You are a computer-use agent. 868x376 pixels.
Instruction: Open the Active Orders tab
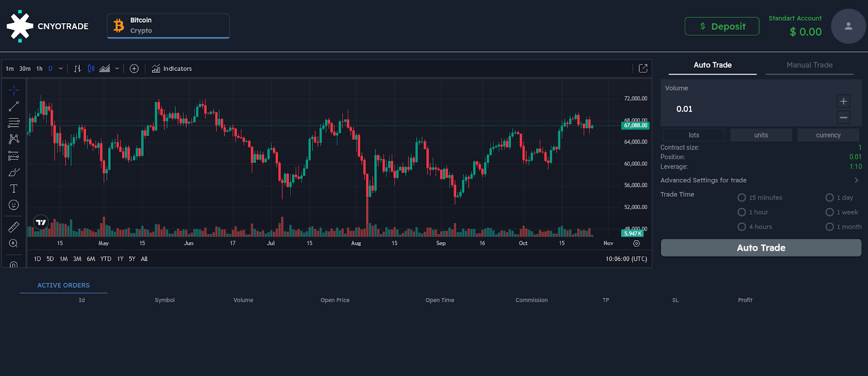(x=63, y=286)
